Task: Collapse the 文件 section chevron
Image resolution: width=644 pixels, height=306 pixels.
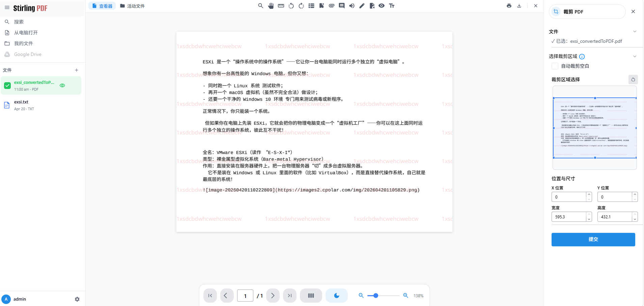Action: pyautogui.click(x=635, y=32)
